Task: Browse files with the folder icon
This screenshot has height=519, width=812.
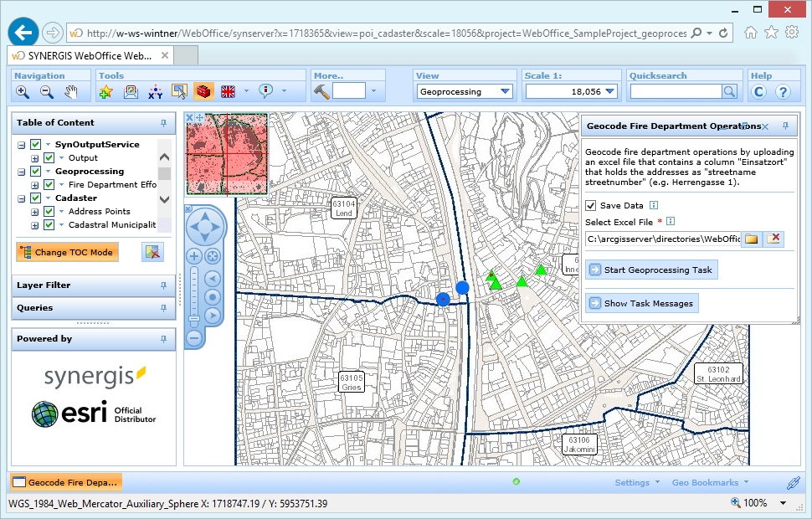Action: pyautogui.click(x=752, y=239)
